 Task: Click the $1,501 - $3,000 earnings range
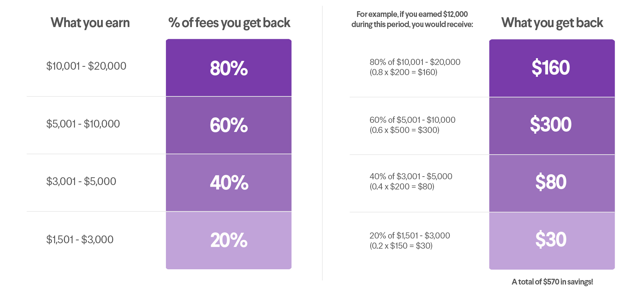tap(80, 240)
